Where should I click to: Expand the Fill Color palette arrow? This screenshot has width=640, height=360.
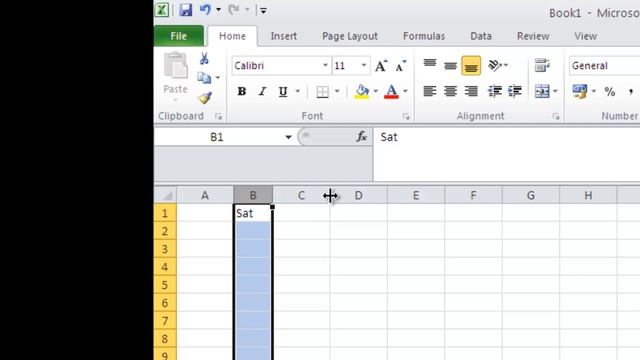coord(376,91)
